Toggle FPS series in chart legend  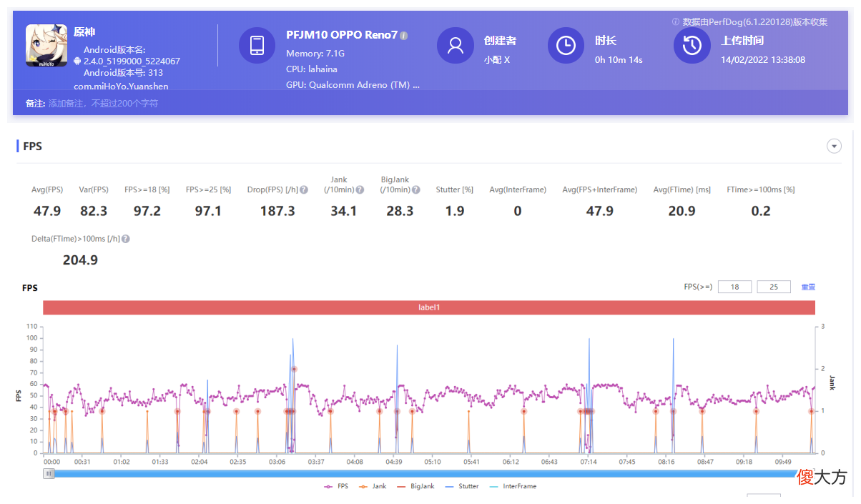(336, 486)
